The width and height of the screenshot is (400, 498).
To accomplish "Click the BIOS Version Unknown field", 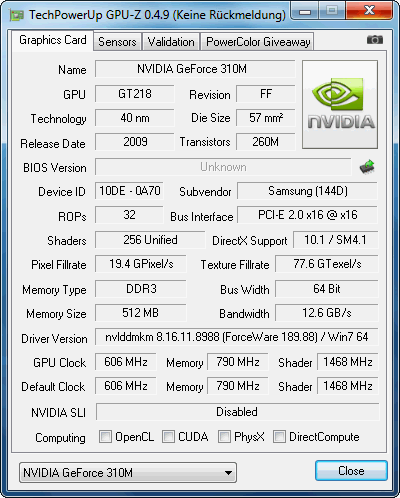I will 223,167.
